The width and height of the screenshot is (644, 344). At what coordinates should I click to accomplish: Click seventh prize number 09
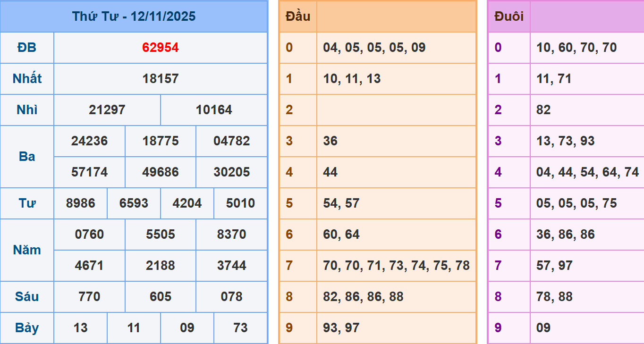pyautogui.click(x=187, y=328)
